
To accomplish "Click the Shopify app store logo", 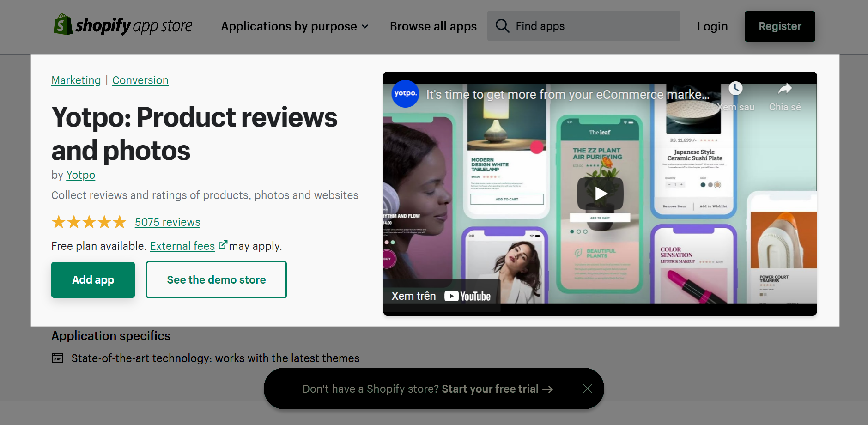I will [123, 25].
